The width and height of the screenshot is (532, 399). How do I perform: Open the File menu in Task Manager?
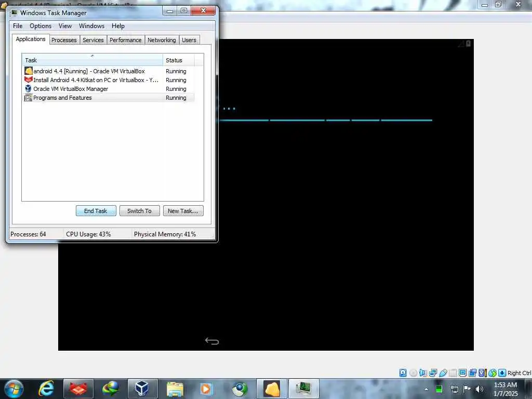click(x=18, y=26)
